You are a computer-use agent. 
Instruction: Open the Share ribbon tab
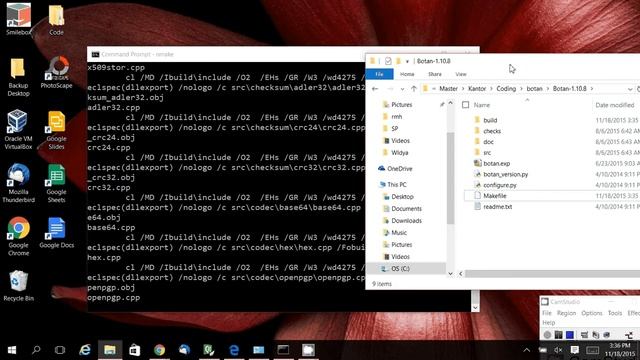435,74
